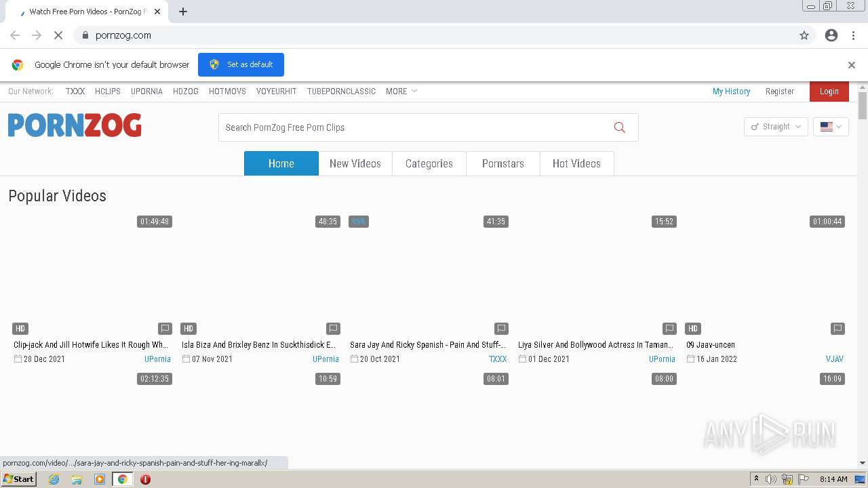Visit the HCLIPS network link

108,91
